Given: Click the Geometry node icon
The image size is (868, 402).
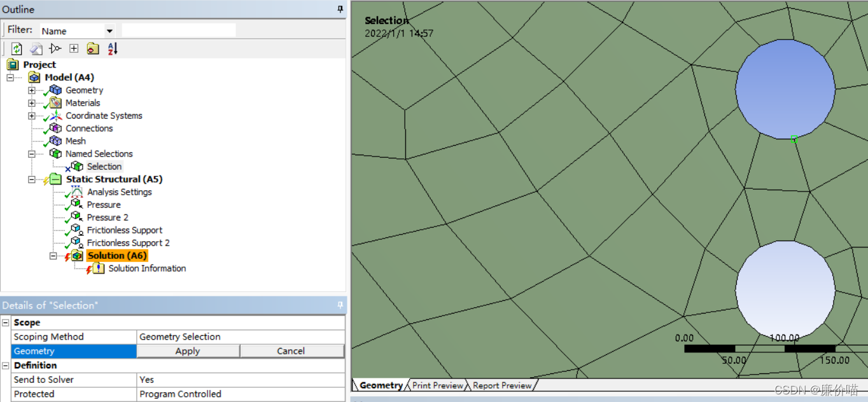Looking at the screenshot, I should (x=55, y=90).
